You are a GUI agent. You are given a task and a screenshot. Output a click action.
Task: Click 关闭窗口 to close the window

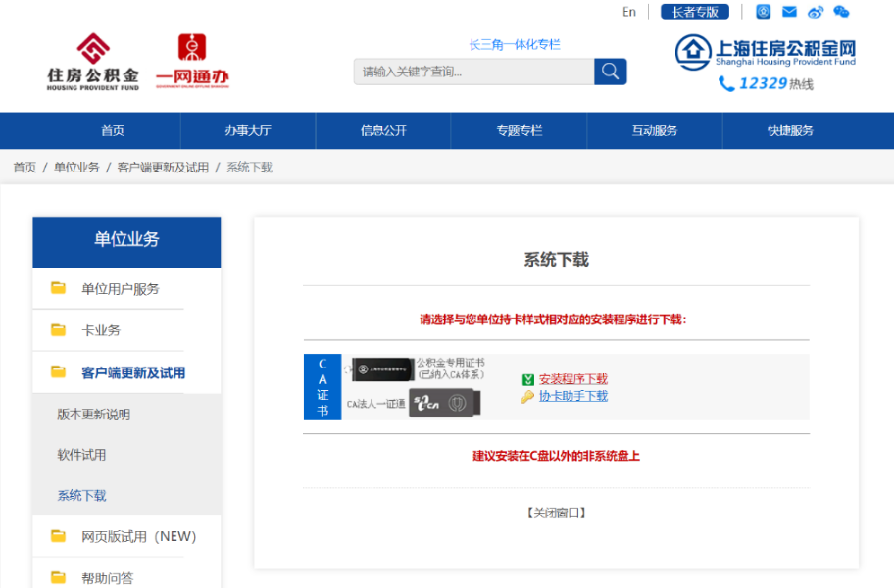click(x=556, y=513)
